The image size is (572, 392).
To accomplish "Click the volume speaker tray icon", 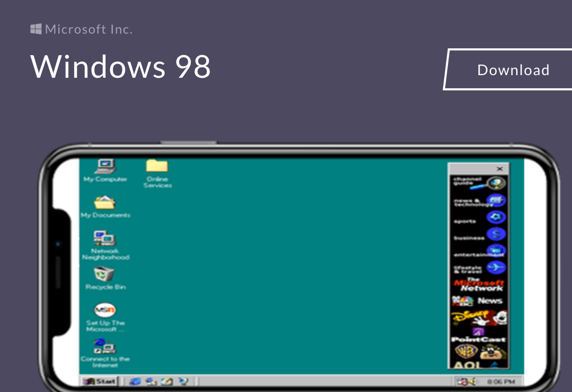I will click(x=472, y=382).
